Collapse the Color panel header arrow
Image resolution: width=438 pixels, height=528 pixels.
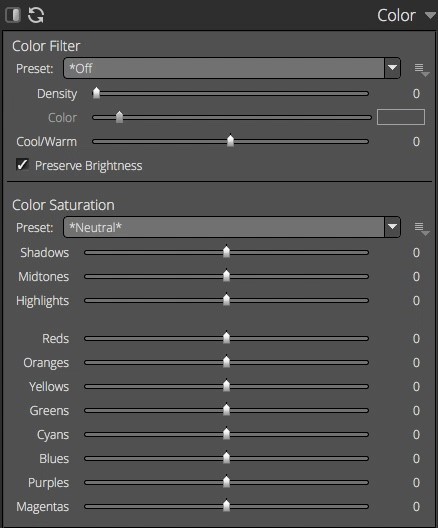click(430, 15)
